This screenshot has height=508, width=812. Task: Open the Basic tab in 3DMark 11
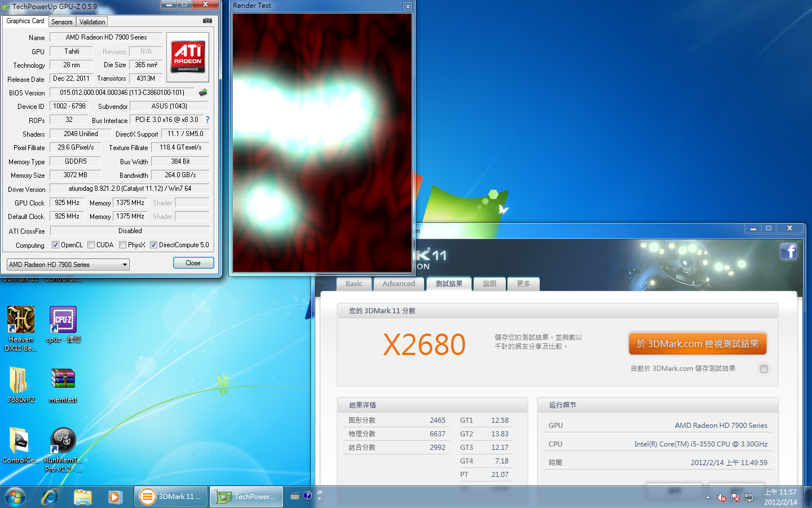354,284
